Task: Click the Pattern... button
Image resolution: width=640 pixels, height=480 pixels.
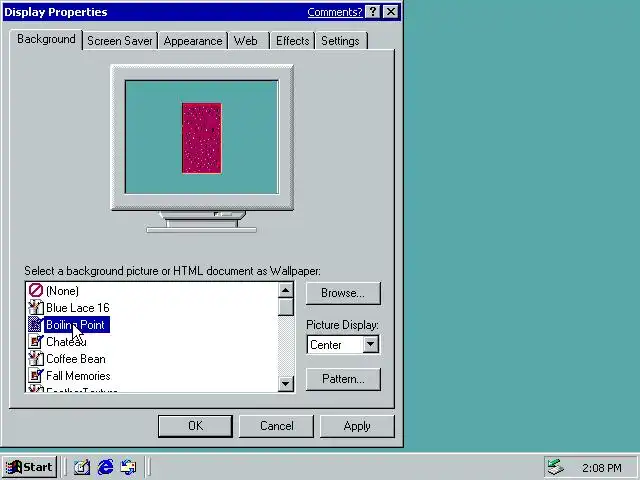Action: pyautogui.click(x=343, y=379)
